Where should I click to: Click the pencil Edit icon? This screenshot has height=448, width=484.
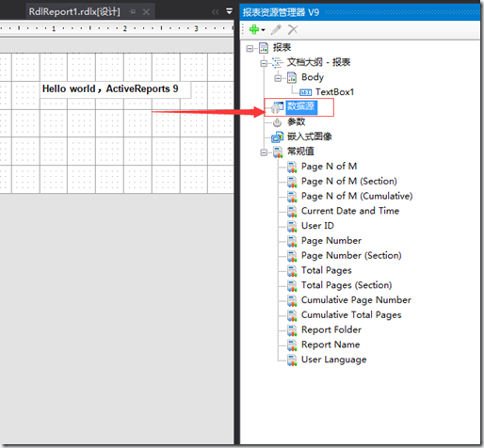[276, 29]
